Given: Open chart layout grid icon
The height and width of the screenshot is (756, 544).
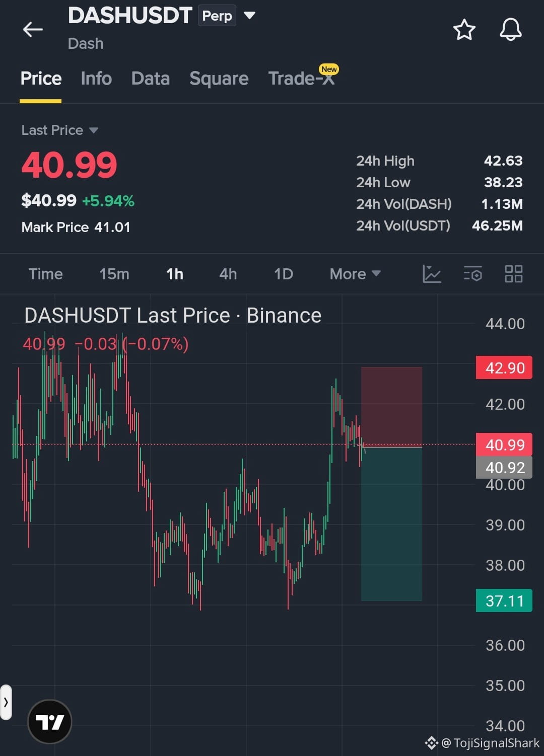Looking at the screenshot, I should (513, 274).
